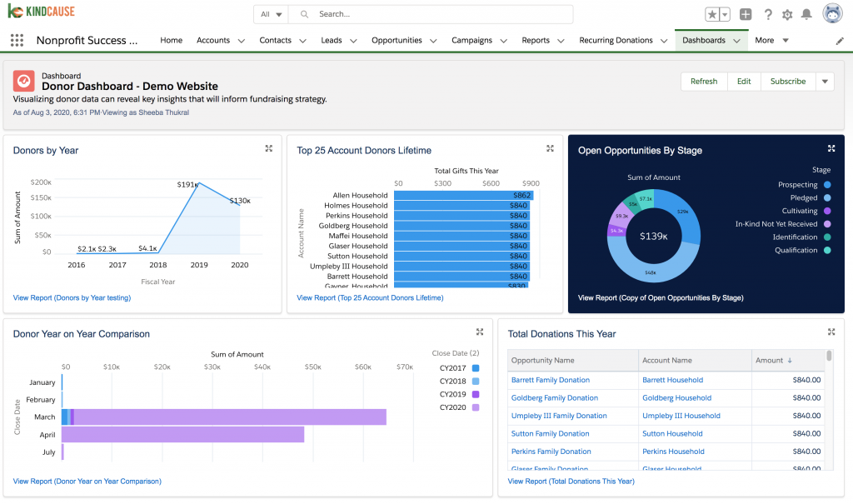Click the edit navigation pencil icon
The image size is (853, 504).
(839, 41)
